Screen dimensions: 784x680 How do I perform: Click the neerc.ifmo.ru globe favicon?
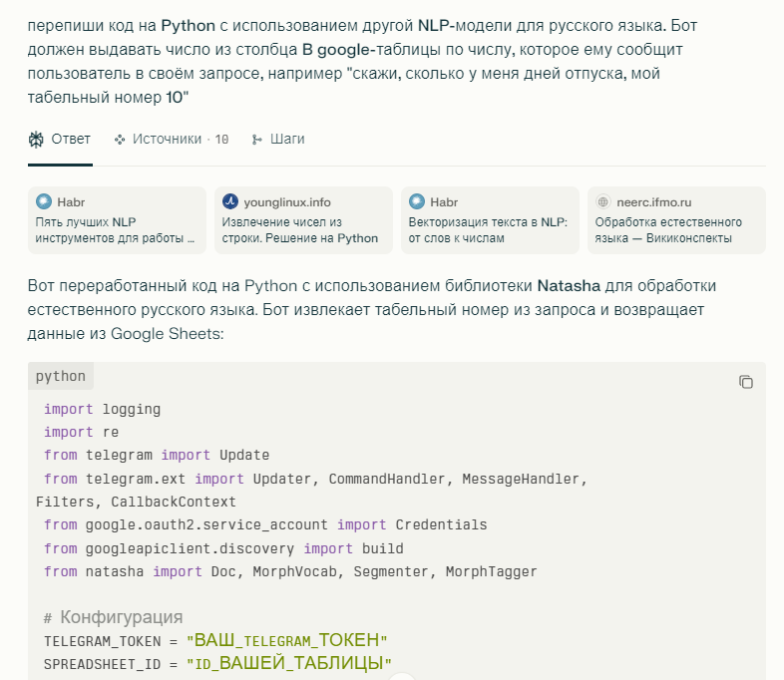[x=603, y=201]
